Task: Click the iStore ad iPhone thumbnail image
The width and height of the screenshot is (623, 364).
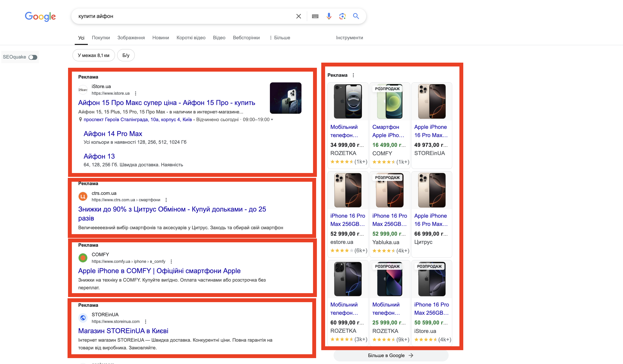Action: coord(285,98)
